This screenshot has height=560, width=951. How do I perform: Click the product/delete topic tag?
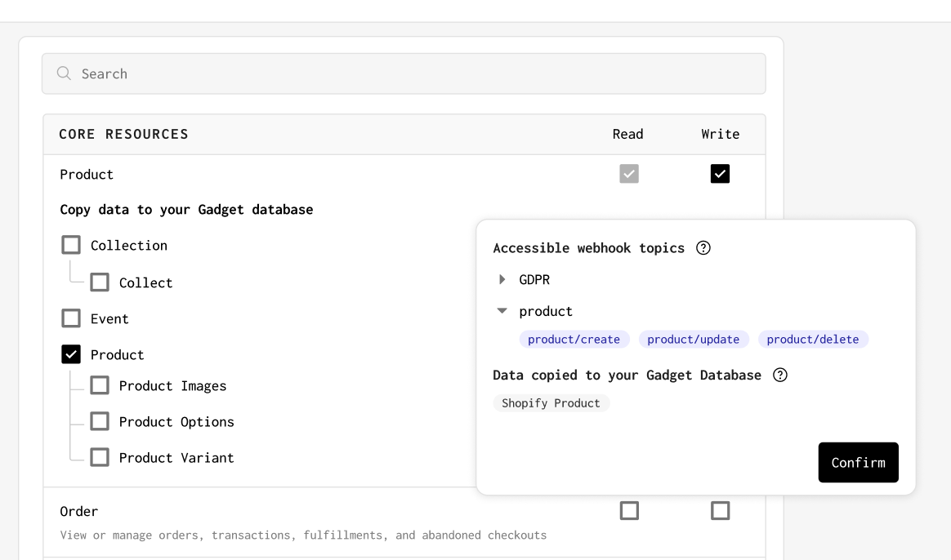point(813,340)
